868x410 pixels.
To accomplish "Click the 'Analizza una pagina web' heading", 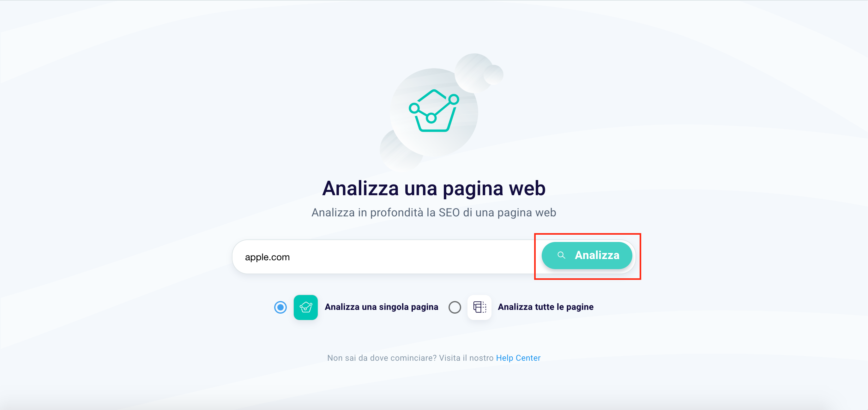I will (434, 188).
